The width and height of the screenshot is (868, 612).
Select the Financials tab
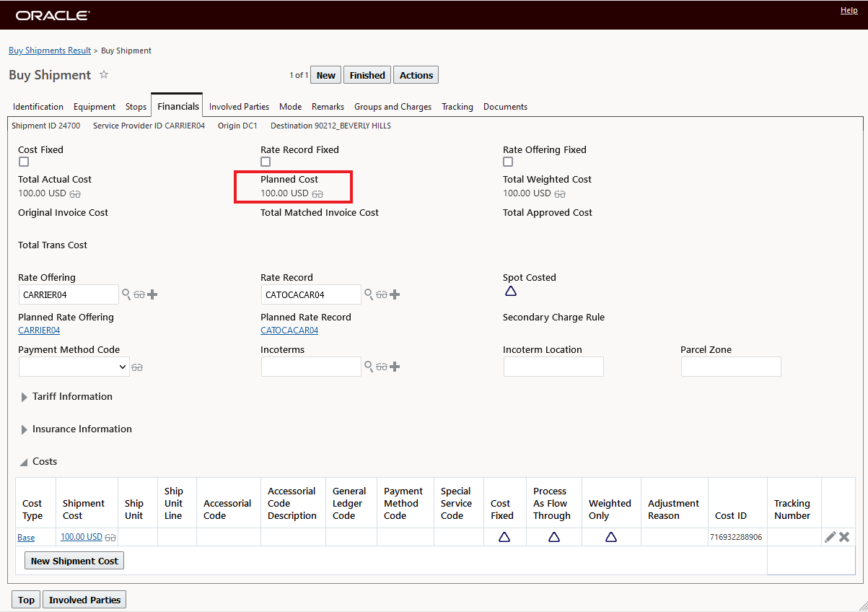(177, 106)
